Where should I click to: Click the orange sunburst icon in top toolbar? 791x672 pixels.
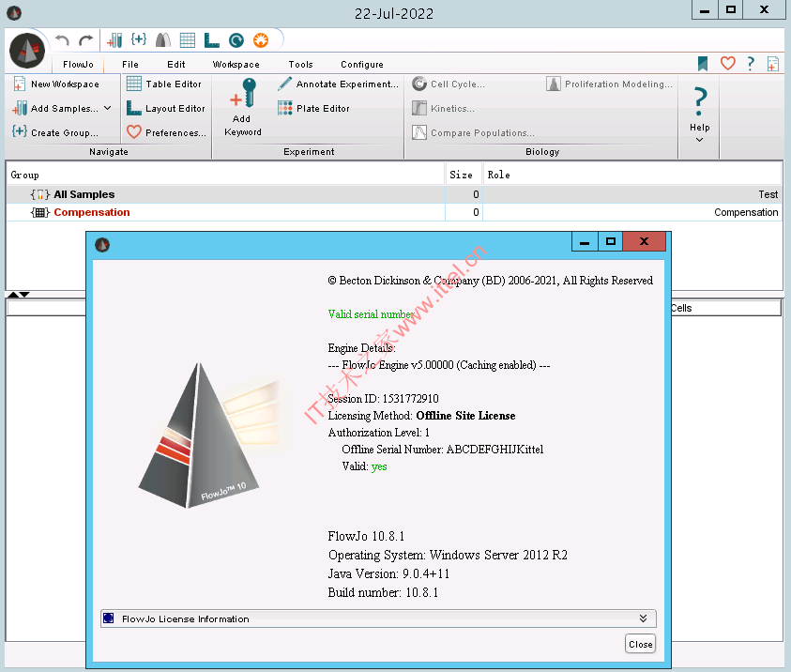(x=261, y=40)
